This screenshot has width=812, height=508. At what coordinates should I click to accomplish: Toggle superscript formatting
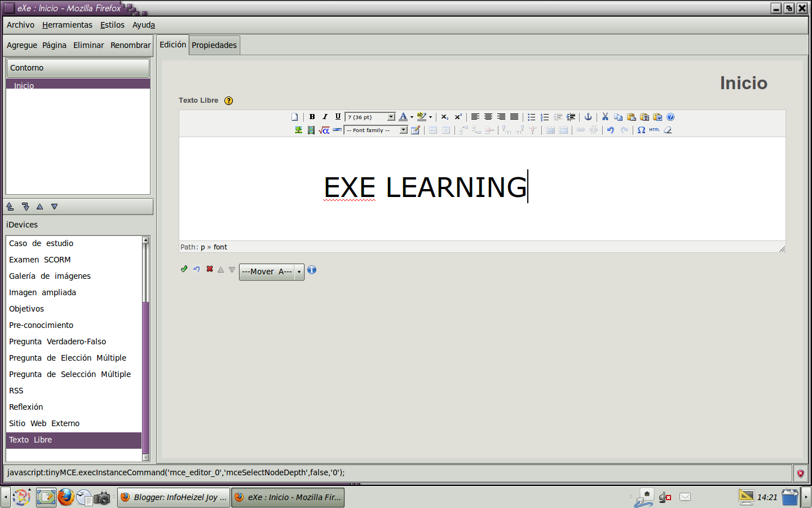coord(457,117)
